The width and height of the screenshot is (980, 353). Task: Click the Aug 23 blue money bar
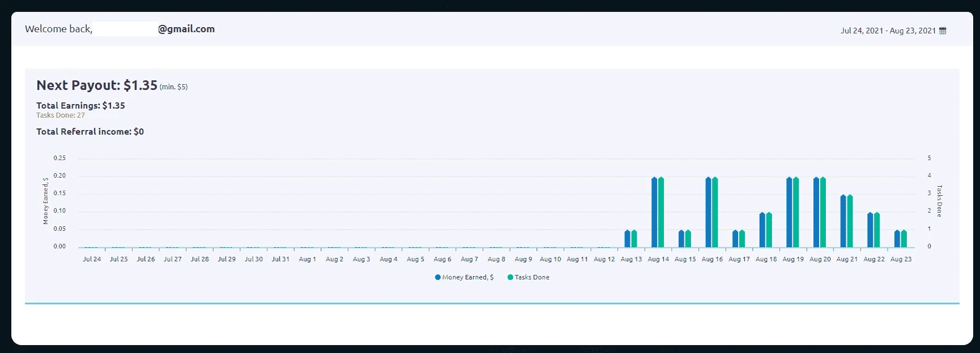coord(897,239)
